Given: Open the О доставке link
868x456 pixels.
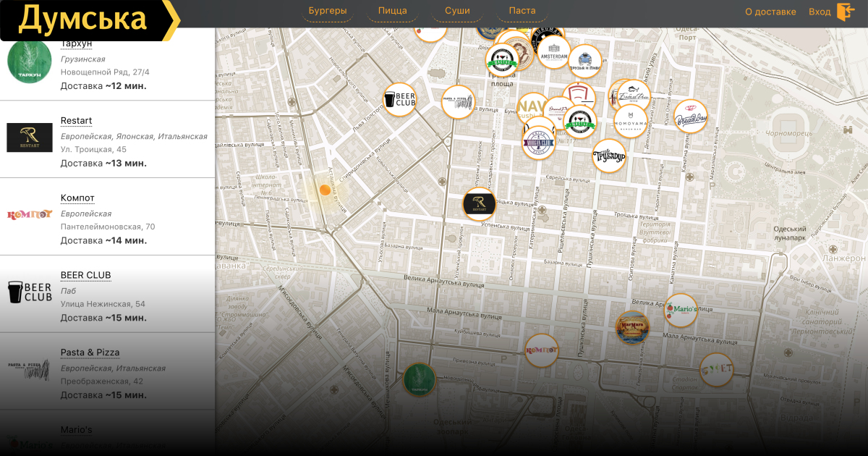Looking at the screenshot, I should [770, 12].
